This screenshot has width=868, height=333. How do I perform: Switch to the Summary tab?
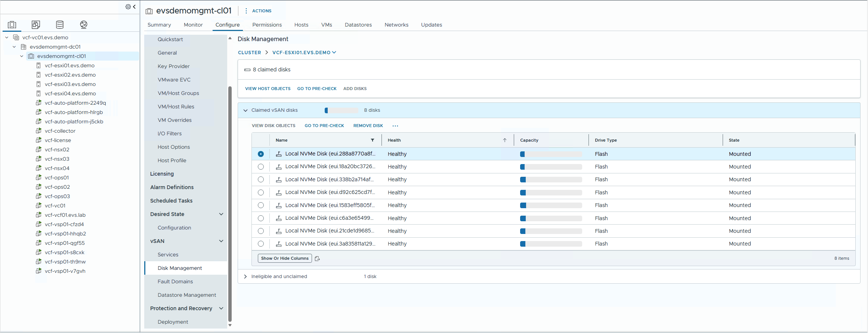(159, 25)
